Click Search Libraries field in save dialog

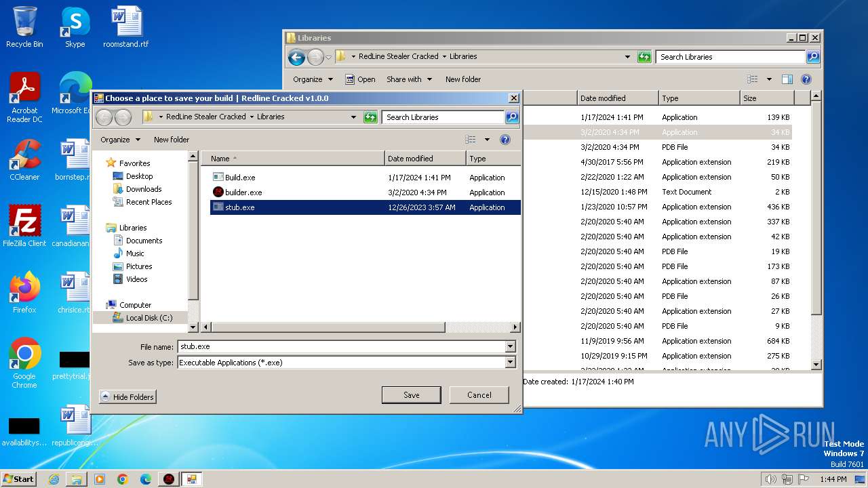(443, 117)
